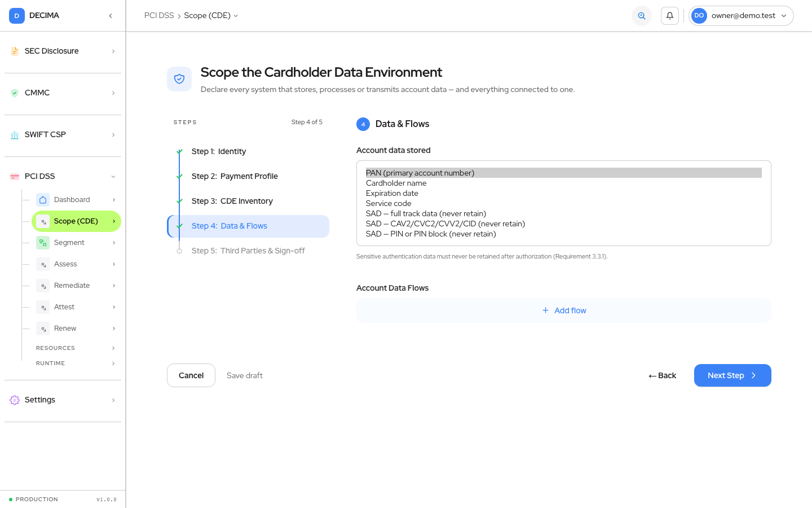Click Save draft
The height and width of the screenshot is (508, 812).
coord(245,376)
